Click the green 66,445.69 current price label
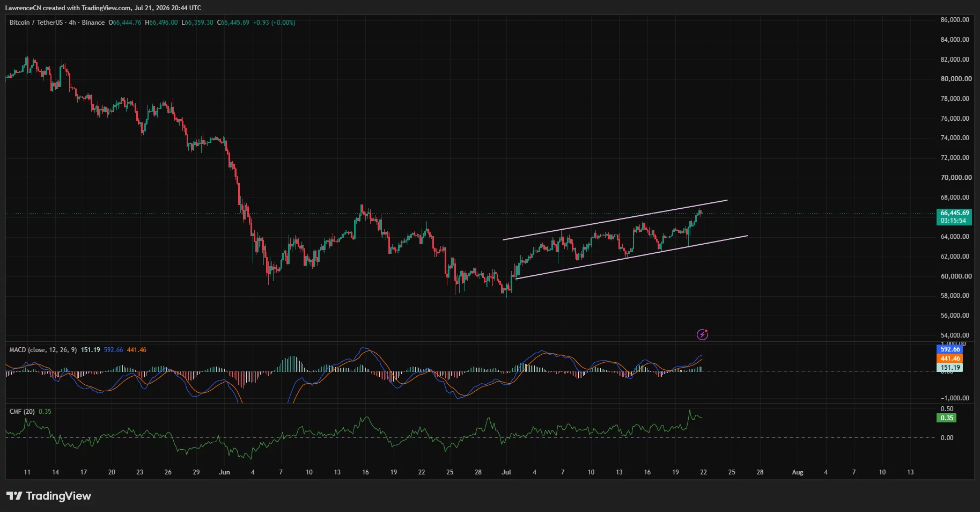 pyautogui.click(x=955, y=213)
